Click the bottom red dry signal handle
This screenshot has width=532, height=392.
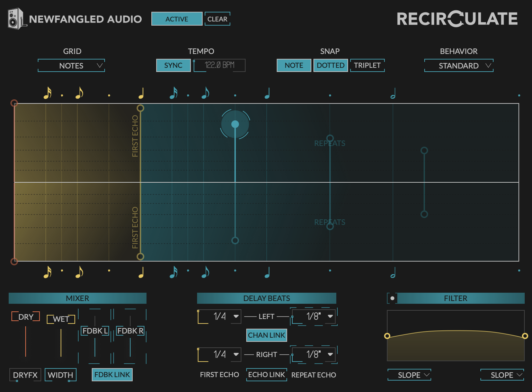point(14,261)
